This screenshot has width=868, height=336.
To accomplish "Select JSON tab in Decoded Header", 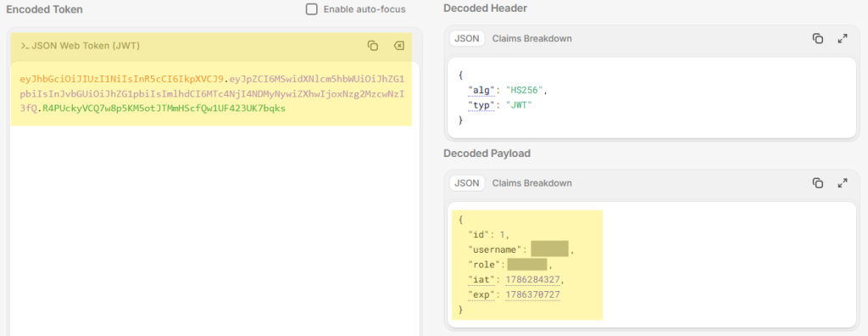I will pyautogui.click(x=467, y=38).
